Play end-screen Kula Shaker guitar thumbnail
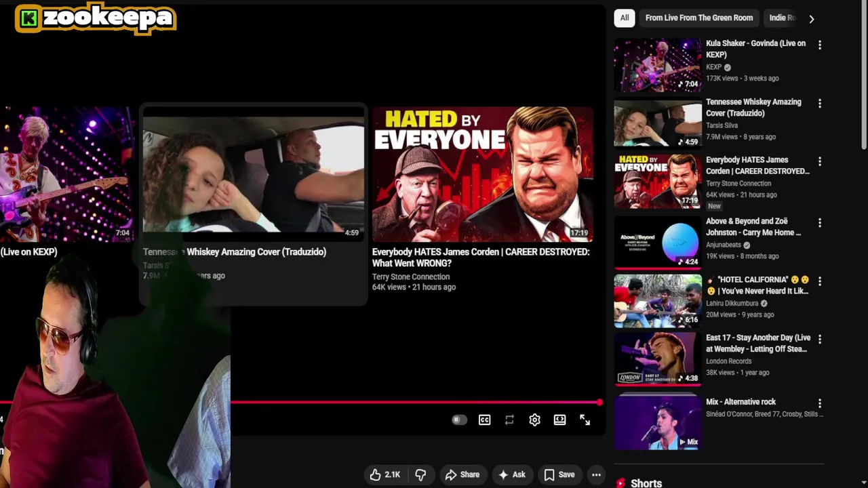Viewport: 868px width, 488px height. pyautogui.click(x=66, y=174)
